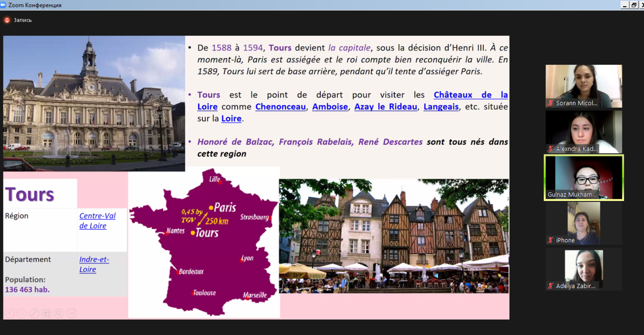Screen dimensions: 644x335
Task: Click muted mic icon on the iPhone tile
Action: click(x=551, y=240)
